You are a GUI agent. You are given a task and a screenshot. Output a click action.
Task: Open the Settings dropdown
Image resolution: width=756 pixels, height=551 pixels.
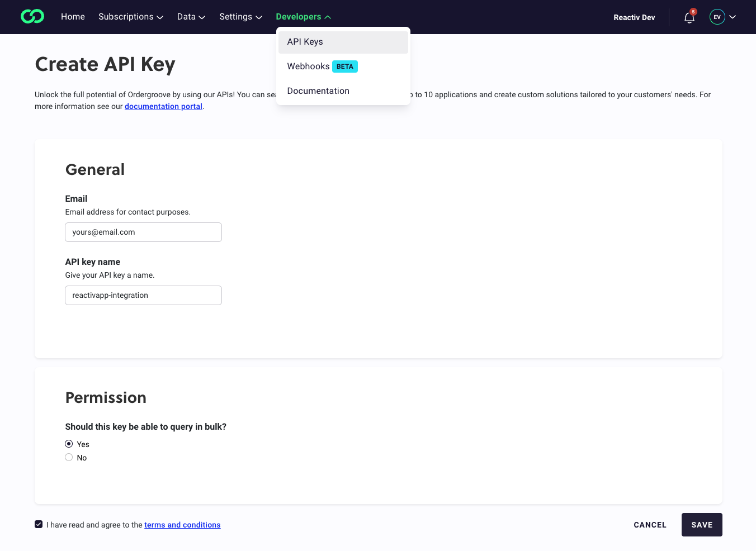[x=240, y=17]
